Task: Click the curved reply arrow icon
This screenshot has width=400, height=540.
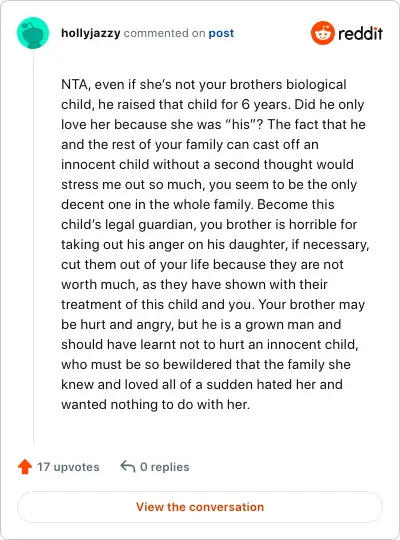Action: [x=127, y=467]
